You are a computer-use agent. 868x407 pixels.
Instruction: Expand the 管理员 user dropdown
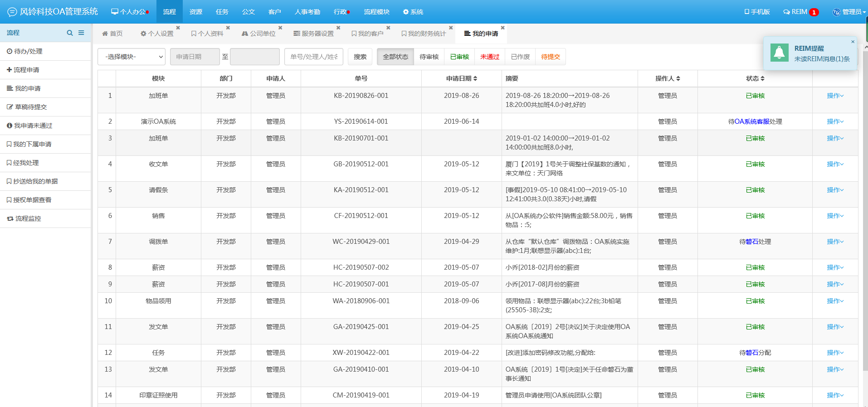(848, 12)
